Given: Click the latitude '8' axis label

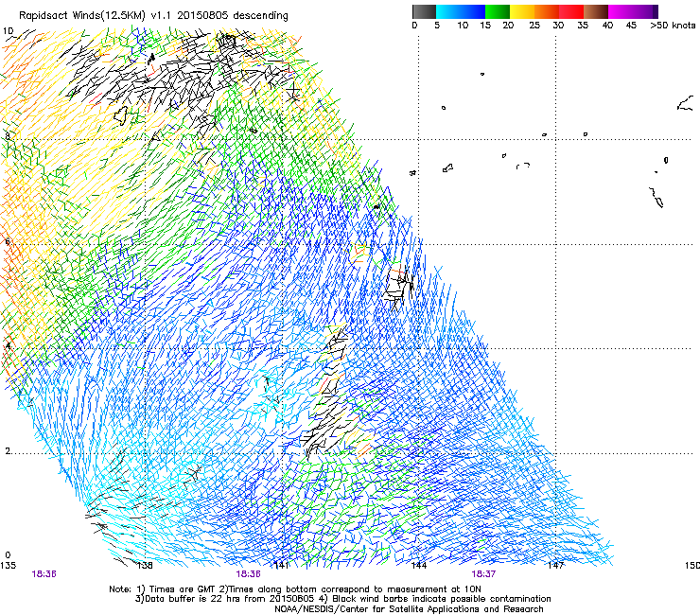Looking at the screenshot, I should pyautogui.click(x=8, y=136).
